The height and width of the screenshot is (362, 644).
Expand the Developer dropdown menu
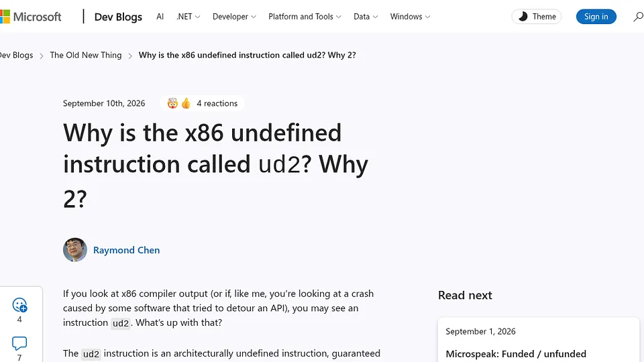click(234, 16)
